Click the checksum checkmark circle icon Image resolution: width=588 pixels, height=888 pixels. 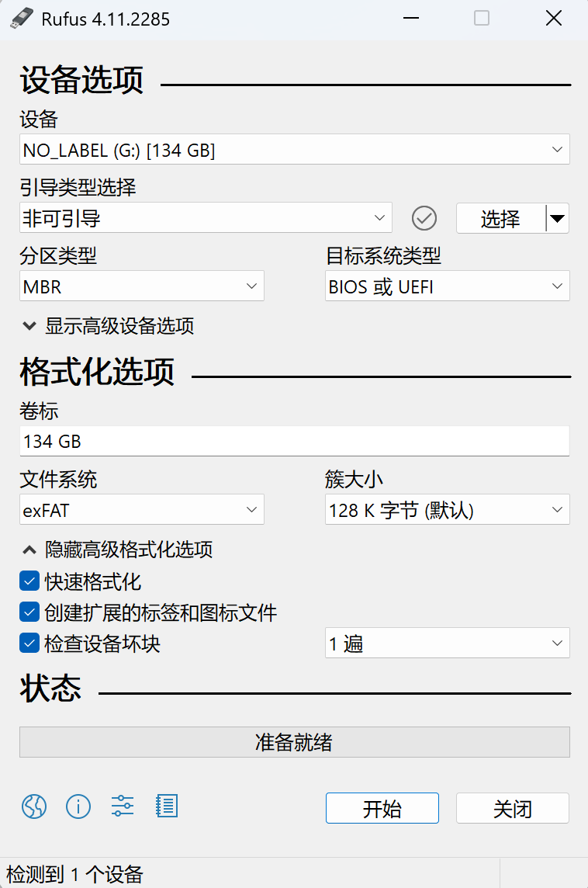point(424,218)
